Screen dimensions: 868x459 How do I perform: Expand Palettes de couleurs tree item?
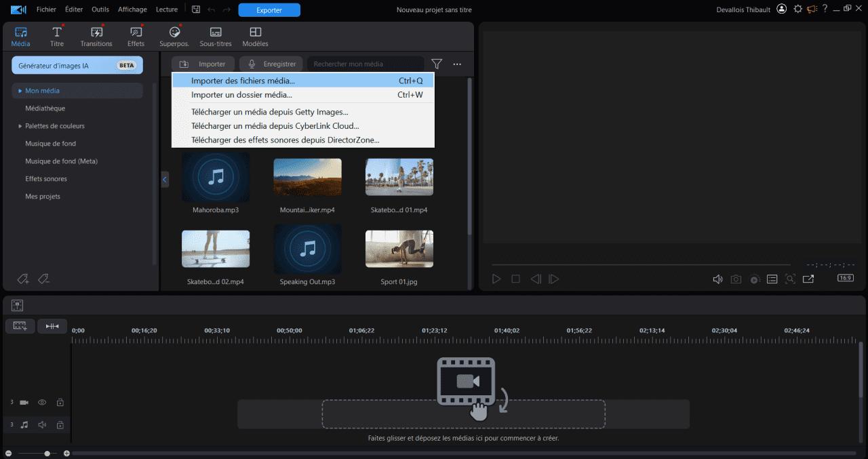pos(20,126)
